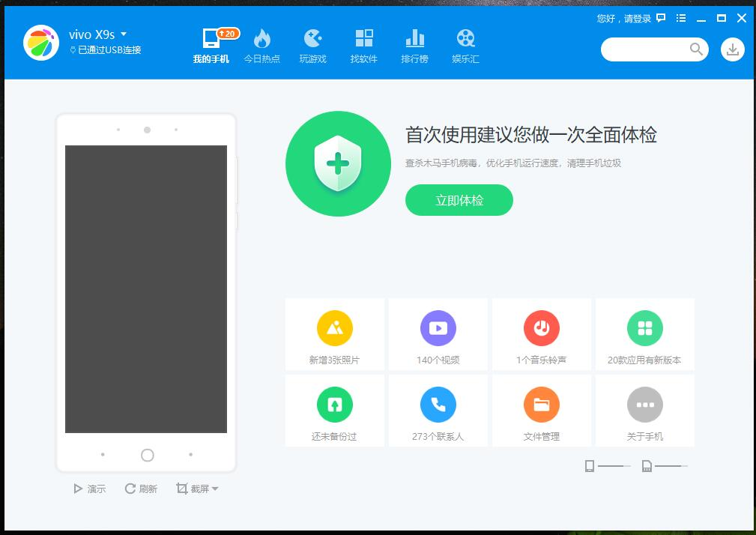This screenshot has width=756, height=535.
Task: Maximize the window
Action: (722, 18)
